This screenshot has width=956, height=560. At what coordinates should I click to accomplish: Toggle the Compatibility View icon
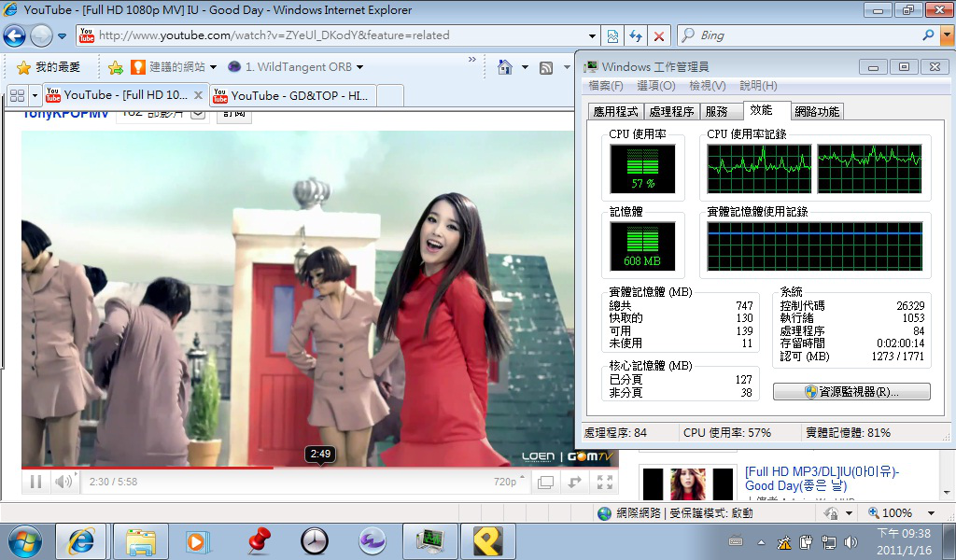tap(612, 36)
